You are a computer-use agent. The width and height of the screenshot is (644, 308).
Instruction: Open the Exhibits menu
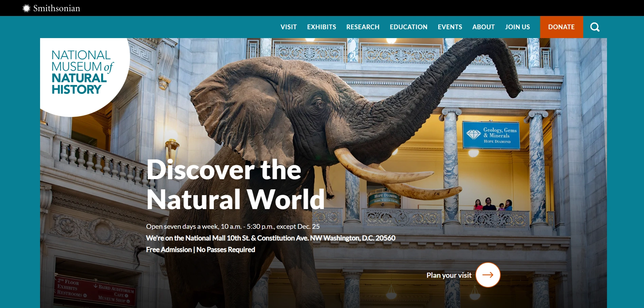coord(321,27)
